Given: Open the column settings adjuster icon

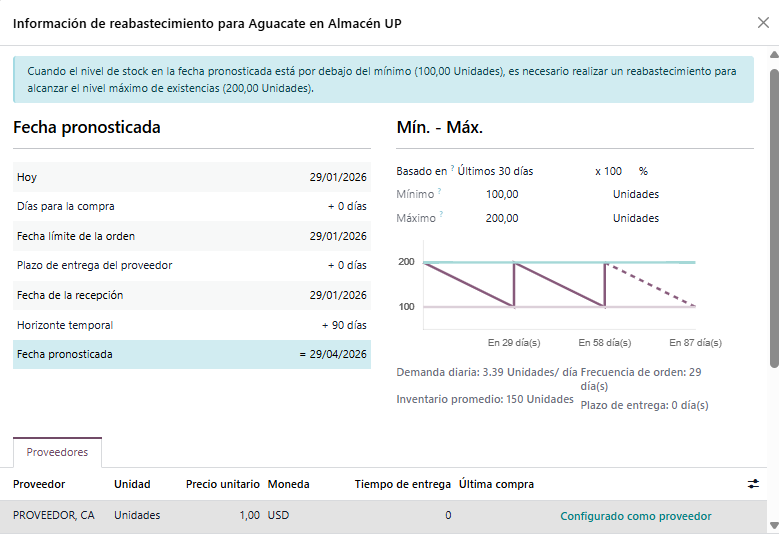Looking at the screenshot, I should [x=753, y=484].
